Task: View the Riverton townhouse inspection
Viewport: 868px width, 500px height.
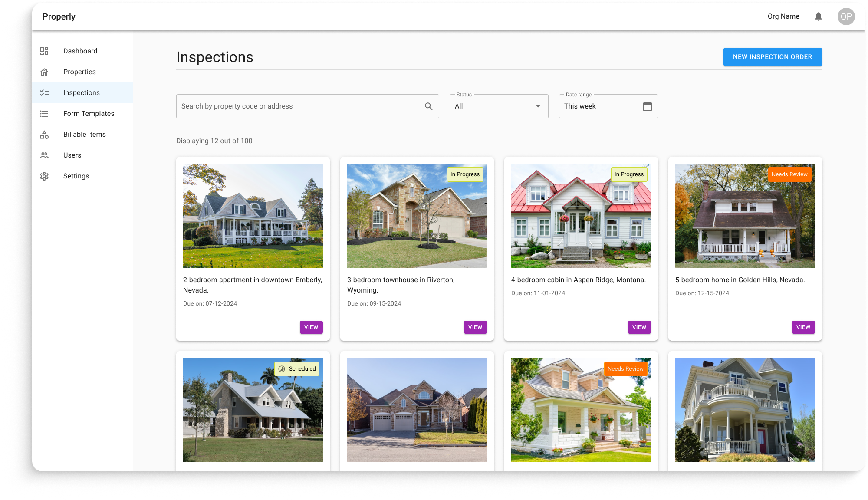Action: point(475,327)
